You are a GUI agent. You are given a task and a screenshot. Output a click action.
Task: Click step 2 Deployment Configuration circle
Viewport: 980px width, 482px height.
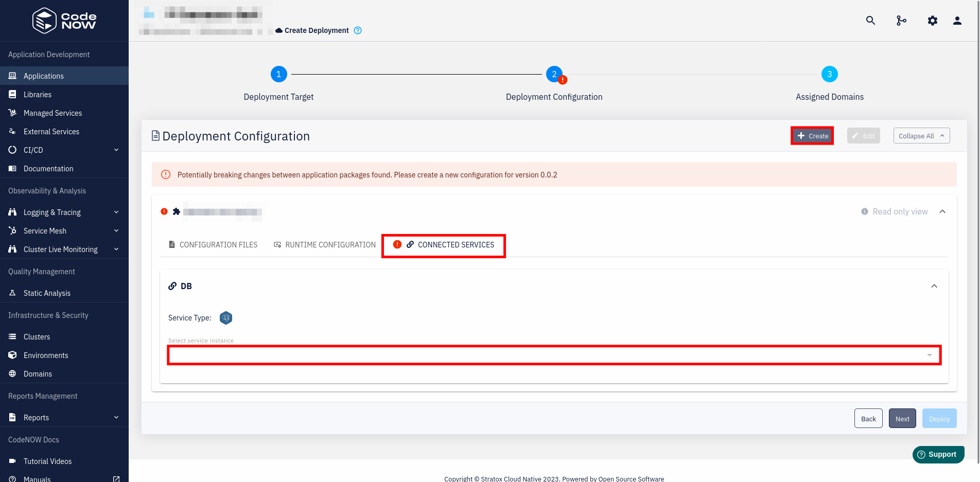554,74
